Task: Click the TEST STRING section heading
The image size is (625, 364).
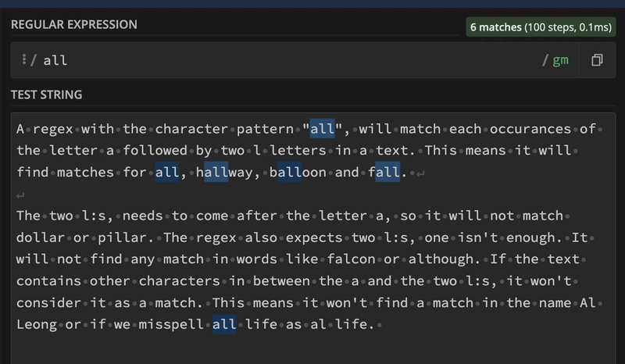Action: click(46, 95)
